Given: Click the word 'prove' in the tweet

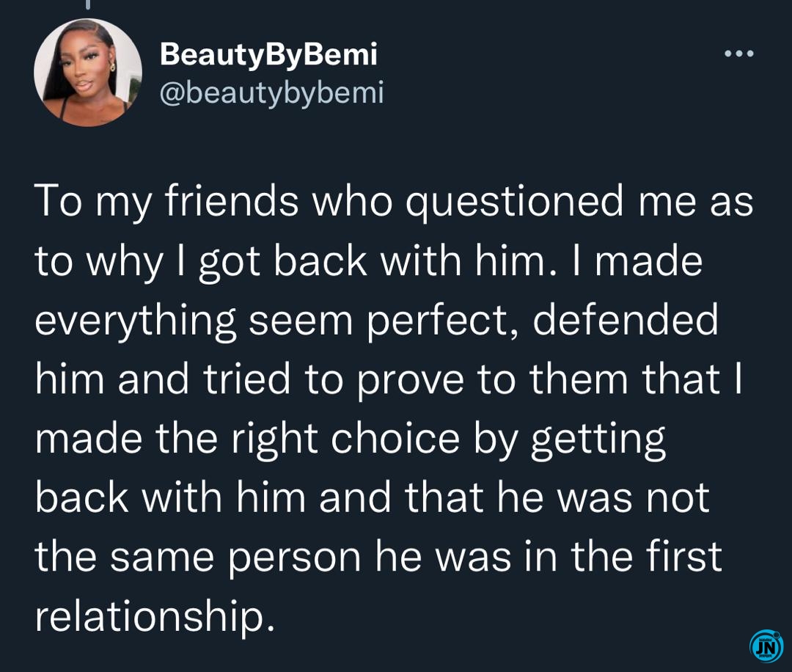Looking at the screenshot, I should (411, 380).
